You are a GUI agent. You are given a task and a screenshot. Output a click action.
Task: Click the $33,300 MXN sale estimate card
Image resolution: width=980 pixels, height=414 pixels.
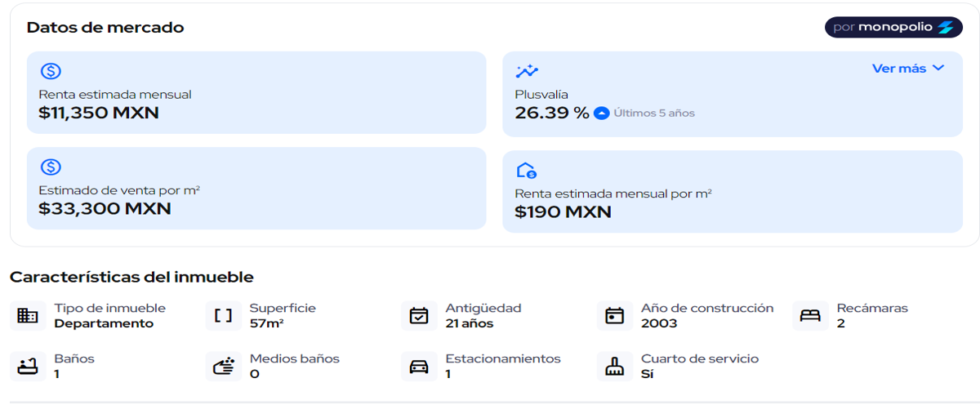[x=256, y=189]
